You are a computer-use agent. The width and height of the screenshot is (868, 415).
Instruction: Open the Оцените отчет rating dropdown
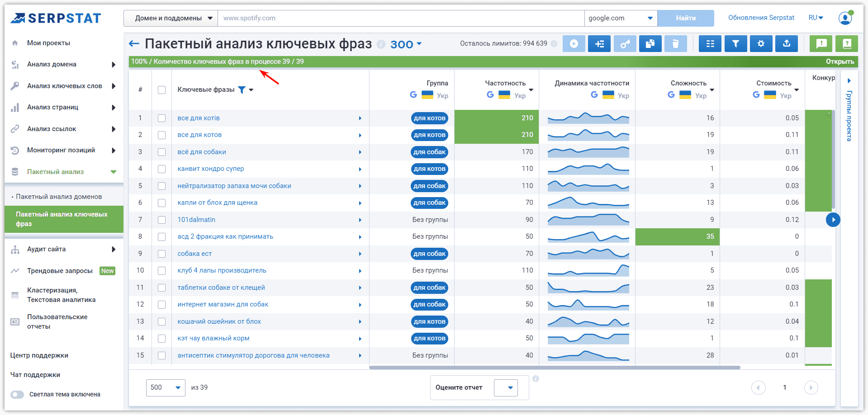506,387
